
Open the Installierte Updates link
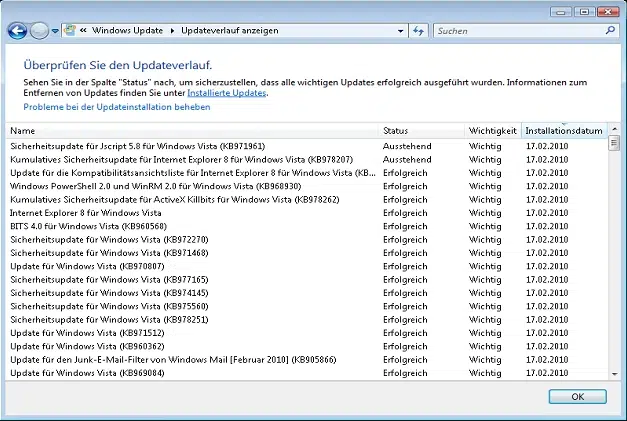tap(227, 93)
